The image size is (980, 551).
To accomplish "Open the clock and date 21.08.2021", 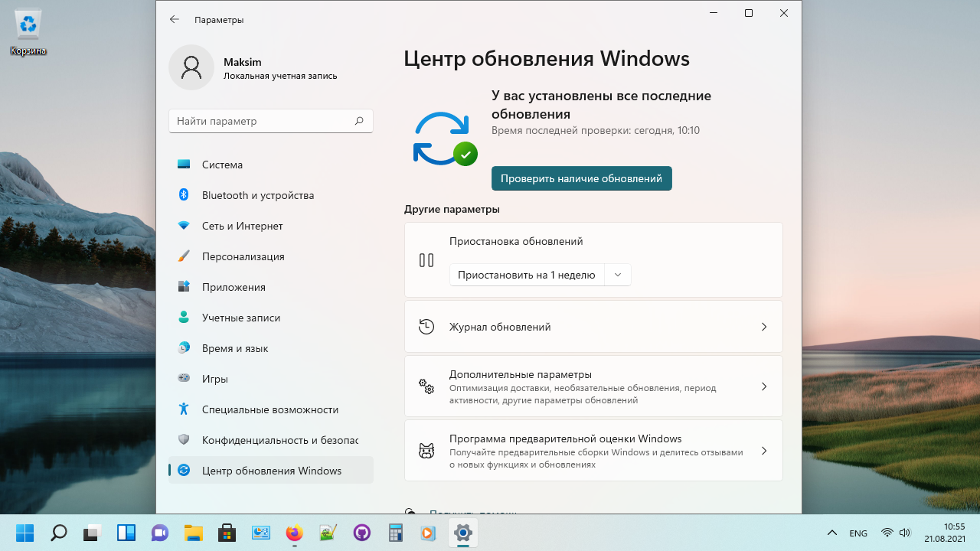I will tap(944, 533).
